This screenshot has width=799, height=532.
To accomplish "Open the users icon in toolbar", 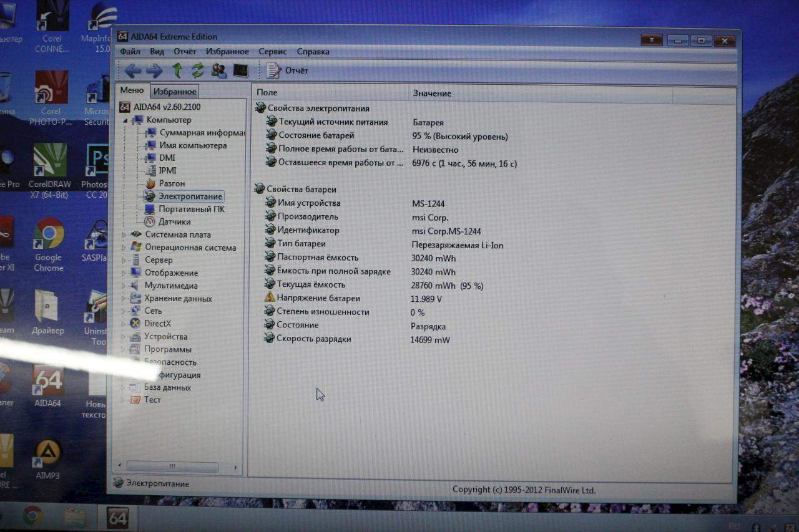I will 219,70.
